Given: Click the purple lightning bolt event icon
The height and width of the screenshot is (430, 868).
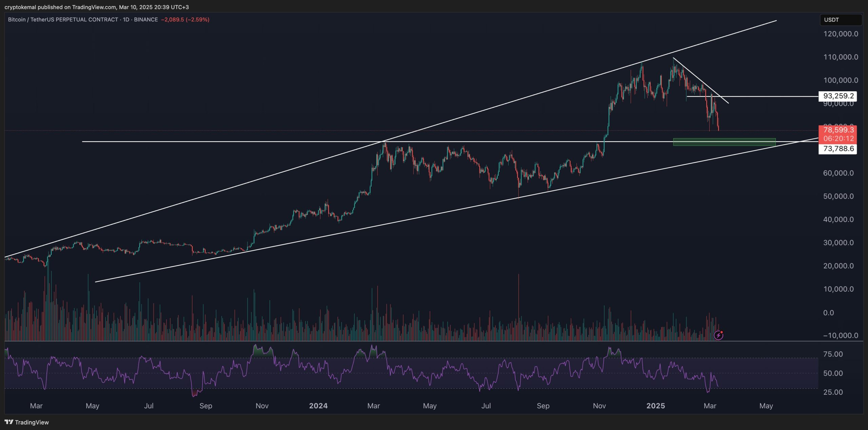Looking at the screenshot, I should 718,335.
